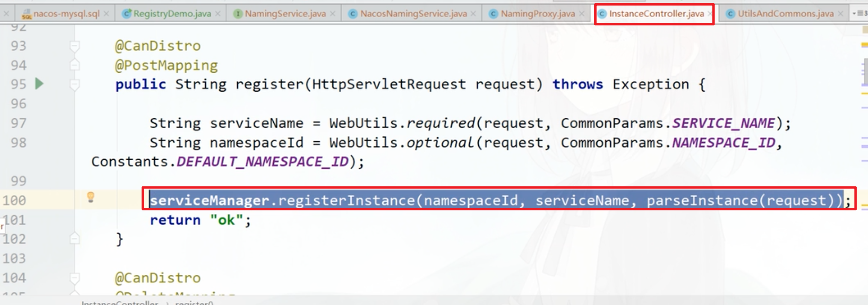868x305 pixels.
Task: Show the hidden tabs list dropdown
Action: 860,14
